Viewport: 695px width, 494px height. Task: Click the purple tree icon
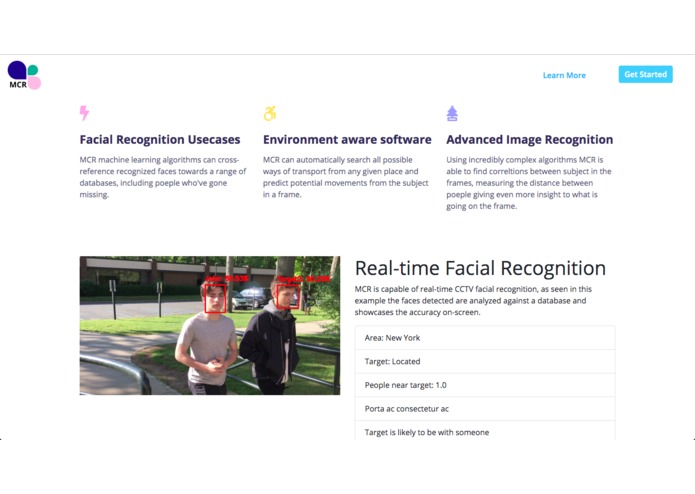pos(452,113)
